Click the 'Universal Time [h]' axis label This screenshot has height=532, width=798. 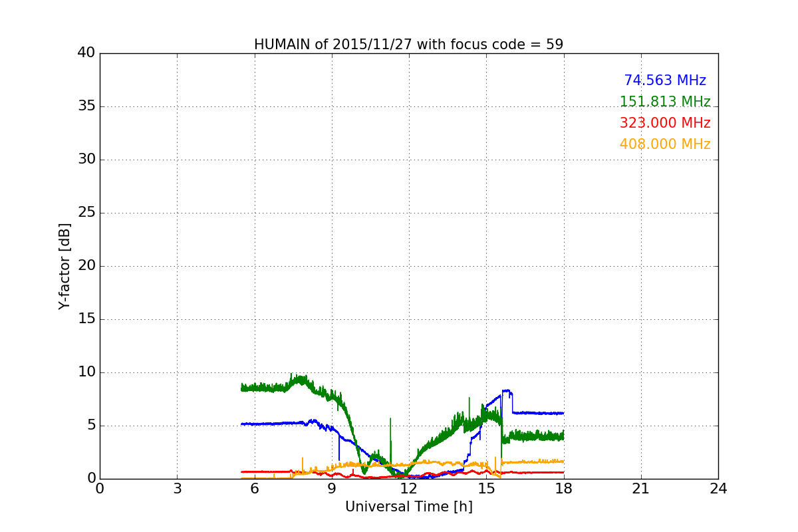point(408,507)
